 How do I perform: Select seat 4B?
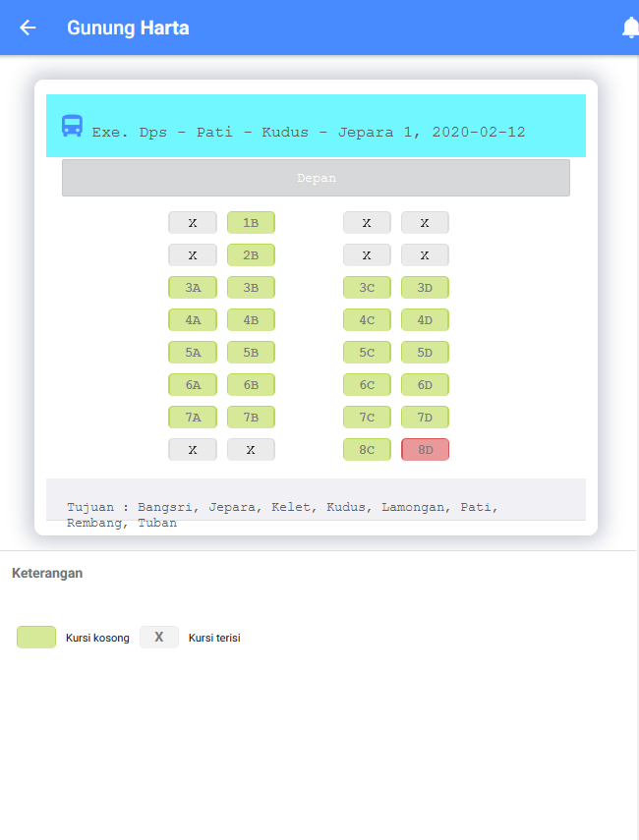pos(251,320)
